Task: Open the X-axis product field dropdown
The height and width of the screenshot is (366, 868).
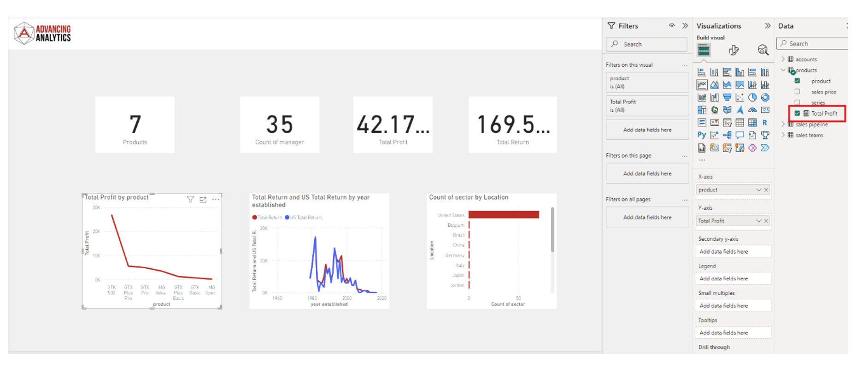Action: tap(758, 190)
